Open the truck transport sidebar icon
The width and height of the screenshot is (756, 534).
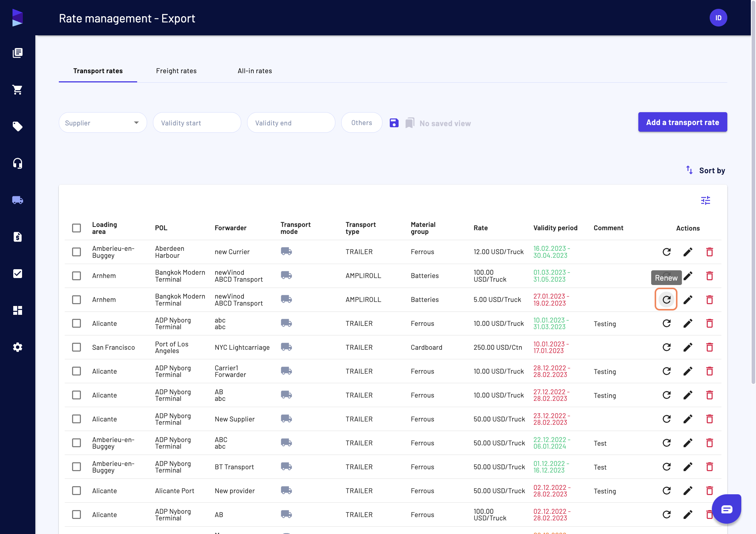pos(18,200)
